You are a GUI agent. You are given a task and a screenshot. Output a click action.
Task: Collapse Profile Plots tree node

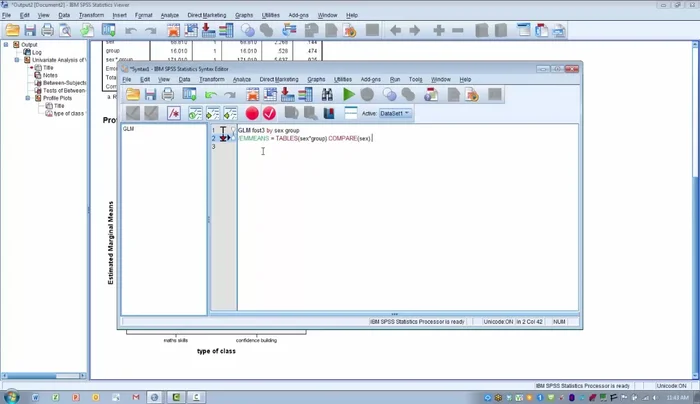pos(28,98)
